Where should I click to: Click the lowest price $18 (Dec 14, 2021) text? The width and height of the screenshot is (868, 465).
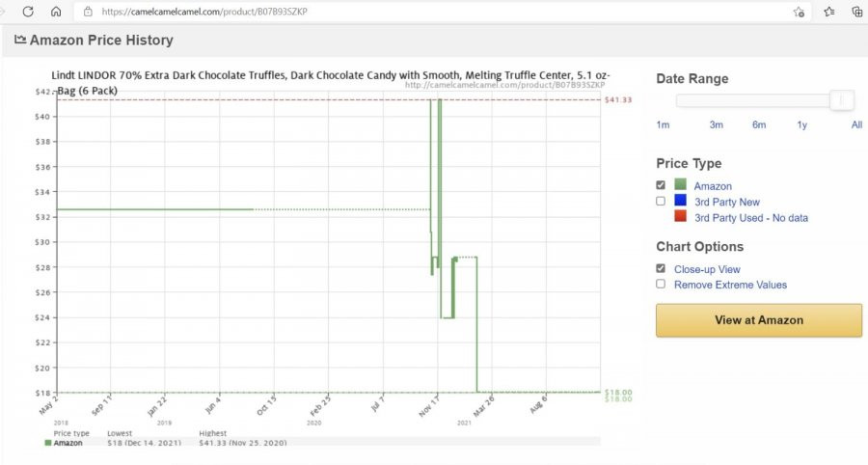(144, 443)
